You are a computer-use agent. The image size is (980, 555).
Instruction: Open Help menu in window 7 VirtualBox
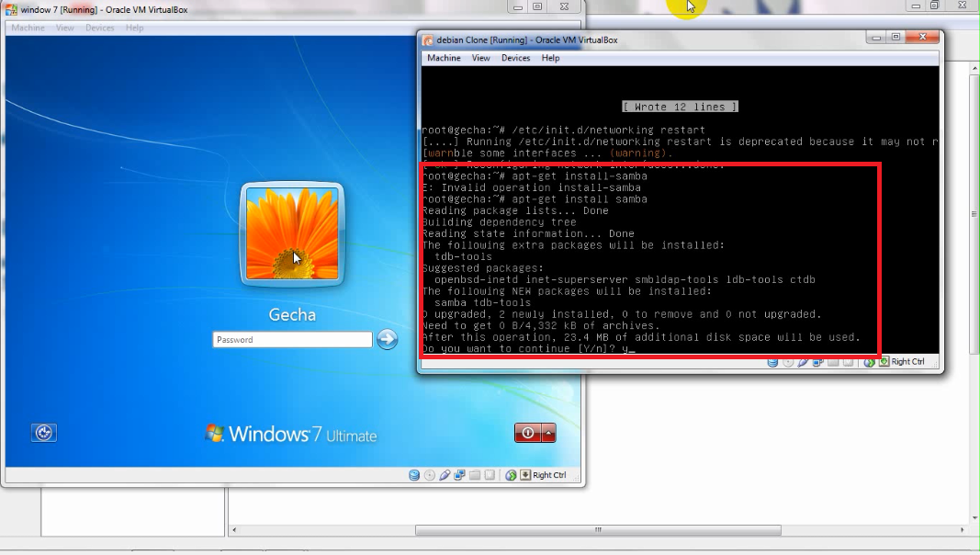tap(134, 28)
